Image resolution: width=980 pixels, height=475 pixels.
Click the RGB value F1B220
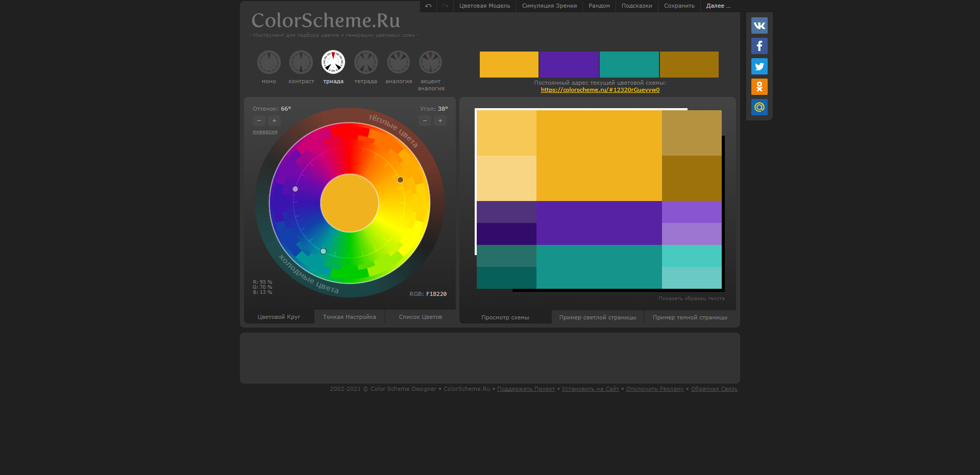click(x=436, y=294)
